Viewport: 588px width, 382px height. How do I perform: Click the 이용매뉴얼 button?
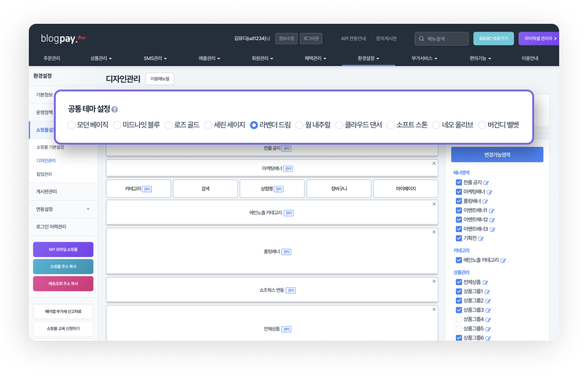point(160,79)
